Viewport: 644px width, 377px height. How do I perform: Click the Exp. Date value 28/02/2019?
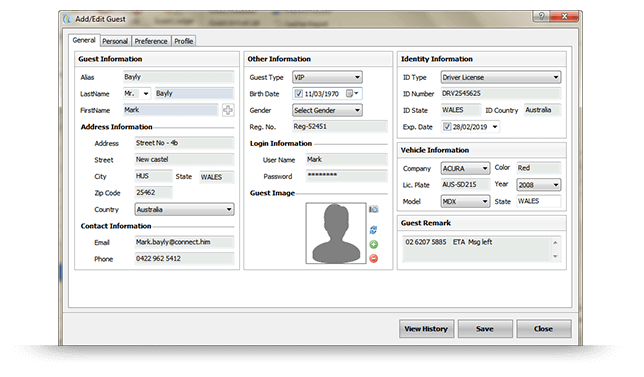click(470, 127)
